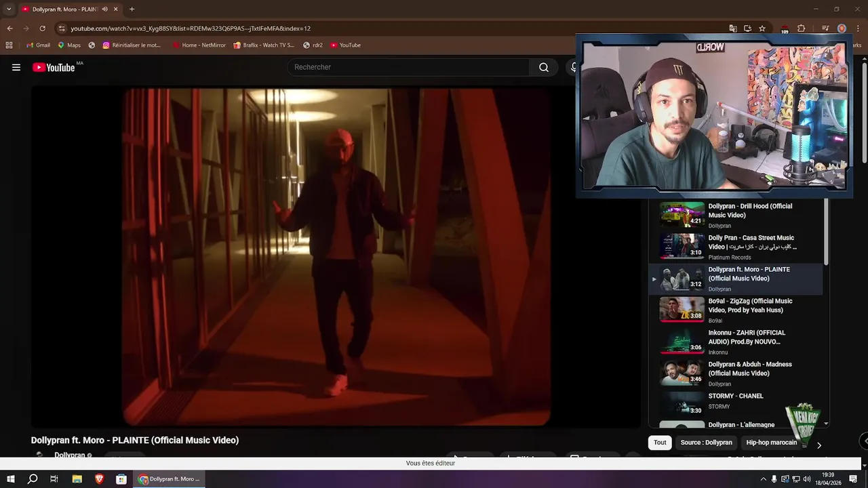Go back with browser back arrow
This screenshot has height=488, width=868.
[x=9, y=28]
